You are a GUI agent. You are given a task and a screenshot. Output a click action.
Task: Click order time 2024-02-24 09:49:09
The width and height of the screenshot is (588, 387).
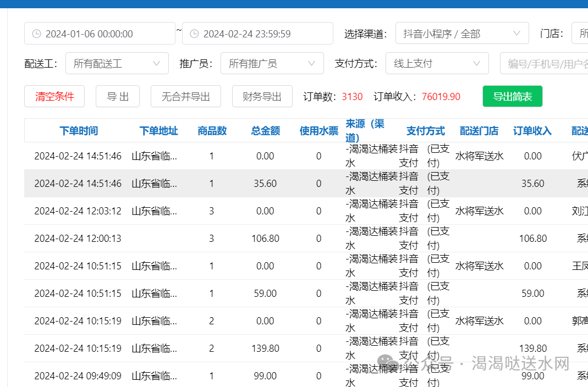78,376
